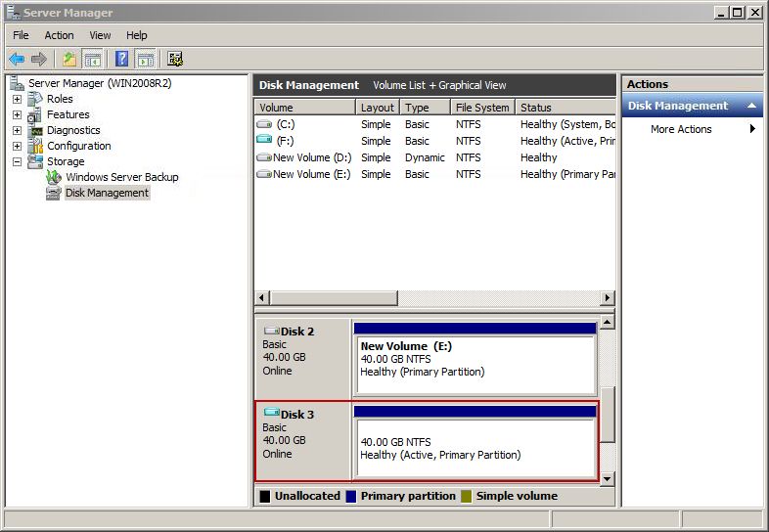769x532 pixels.
Task: Select the Windows Server Backup tree item
Action: (x=121, y=177)
